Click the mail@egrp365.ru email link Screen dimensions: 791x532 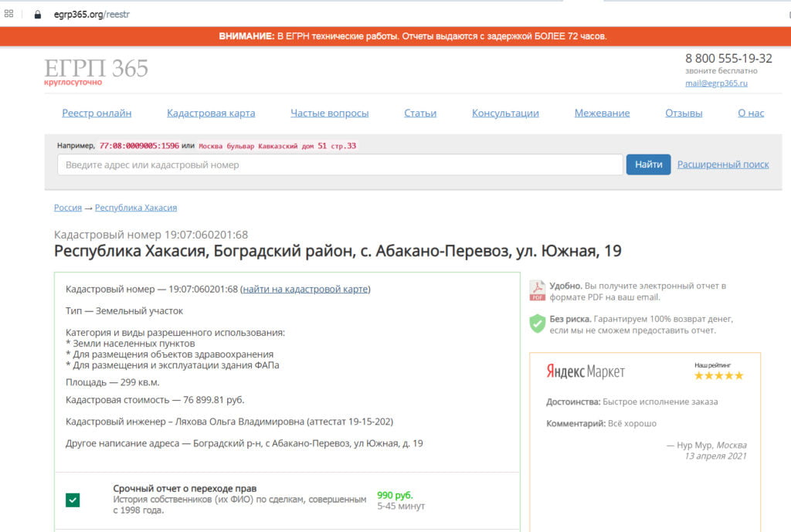click(716, 83)
